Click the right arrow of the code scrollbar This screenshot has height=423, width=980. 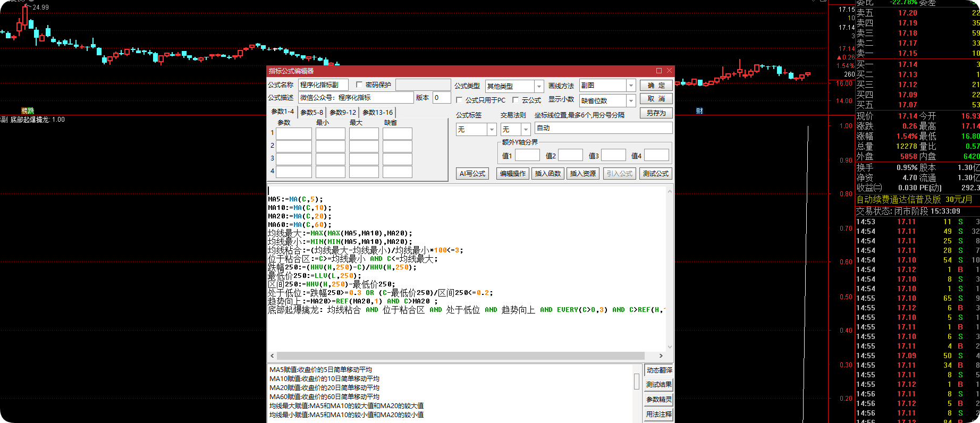click(x=661, y=356)
